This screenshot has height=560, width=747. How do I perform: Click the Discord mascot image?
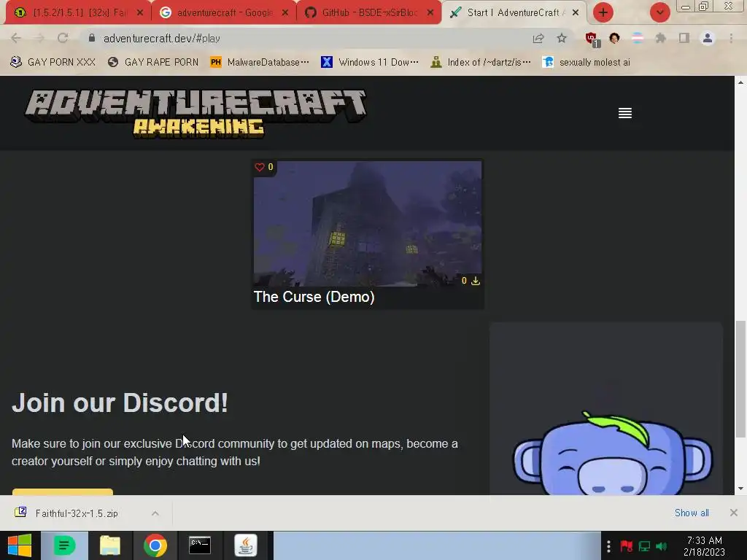point(613,452)
